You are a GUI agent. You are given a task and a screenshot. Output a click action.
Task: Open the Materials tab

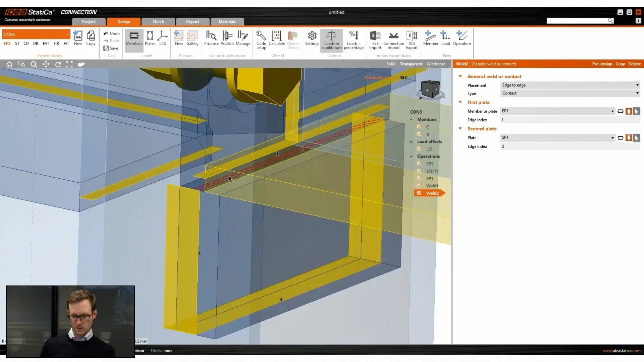[x=227, y=21]
